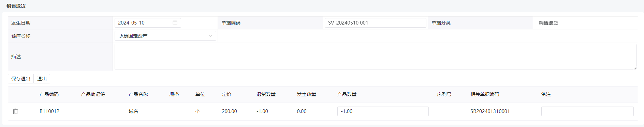Viewport: 644px width, 127px height.
Task: Focus the 发生日期 date field 2024-05-10
Action: 148,23
